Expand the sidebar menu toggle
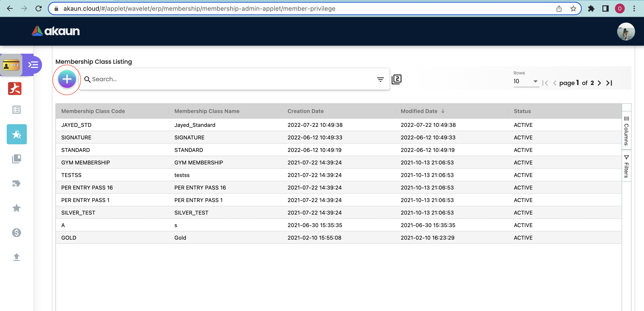The width and height of the screenshot is (644, 311). coord(33,65)
